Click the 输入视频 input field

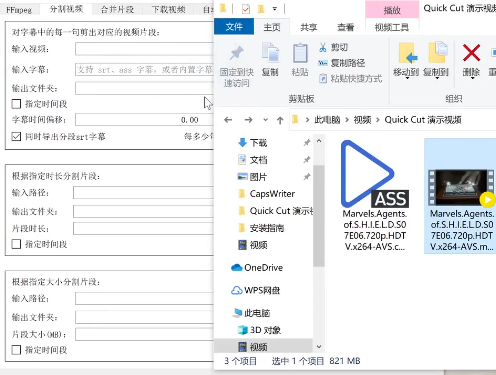tap(144, 49)
